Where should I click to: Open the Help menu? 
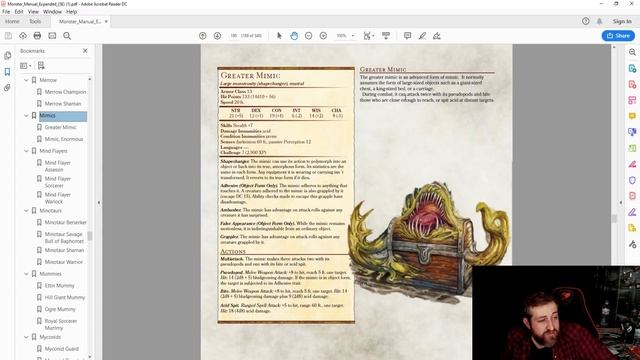[71, 12]
